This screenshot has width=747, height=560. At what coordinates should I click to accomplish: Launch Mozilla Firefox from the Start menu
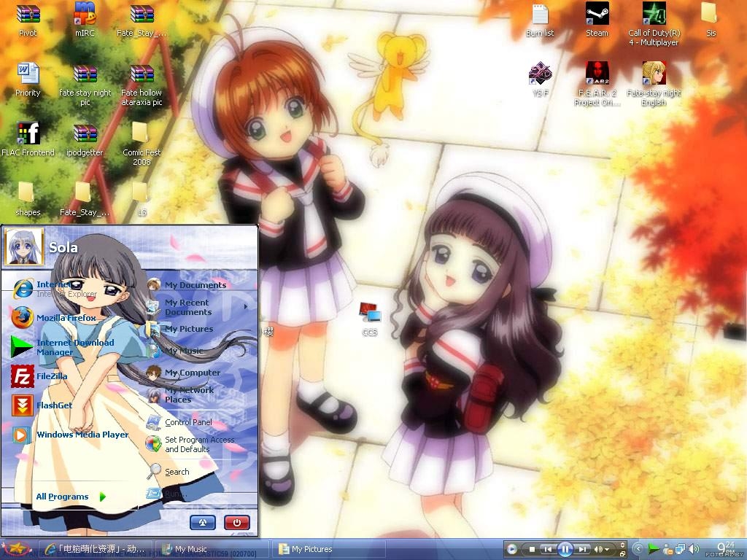pyautogui.click(x=53, y=318)
